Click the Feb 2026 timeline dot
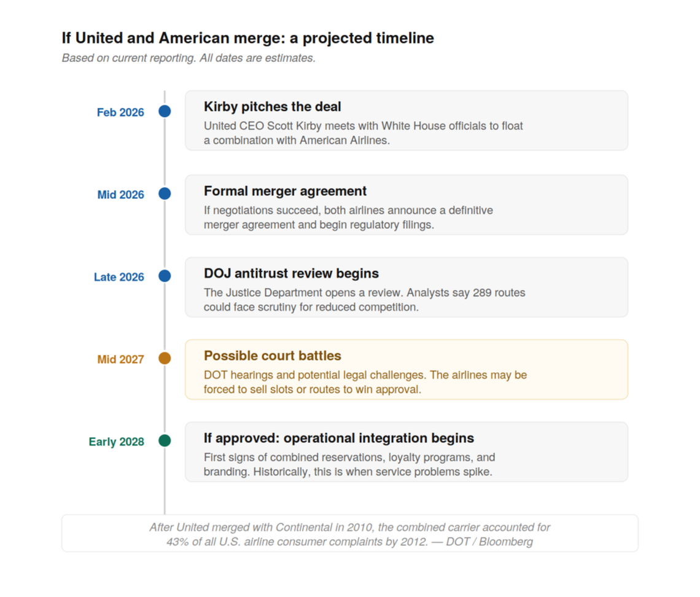 click(x=165, y=111)
